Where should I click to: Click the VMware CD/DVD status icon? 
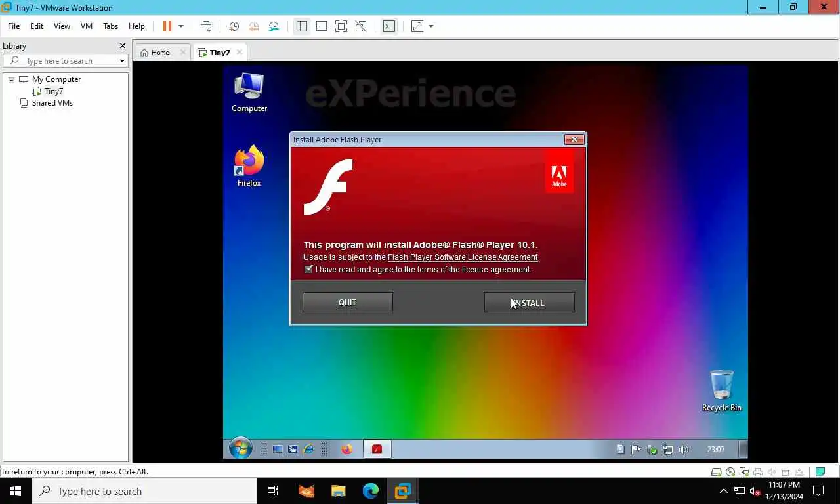click(x=730, y=472)
